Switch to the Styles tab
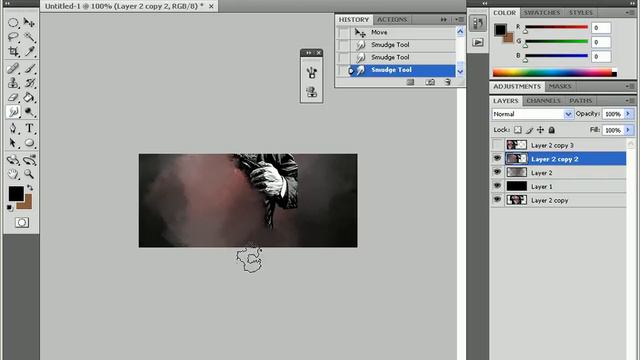This screenshot has width=640, height=360. (581, 13)
